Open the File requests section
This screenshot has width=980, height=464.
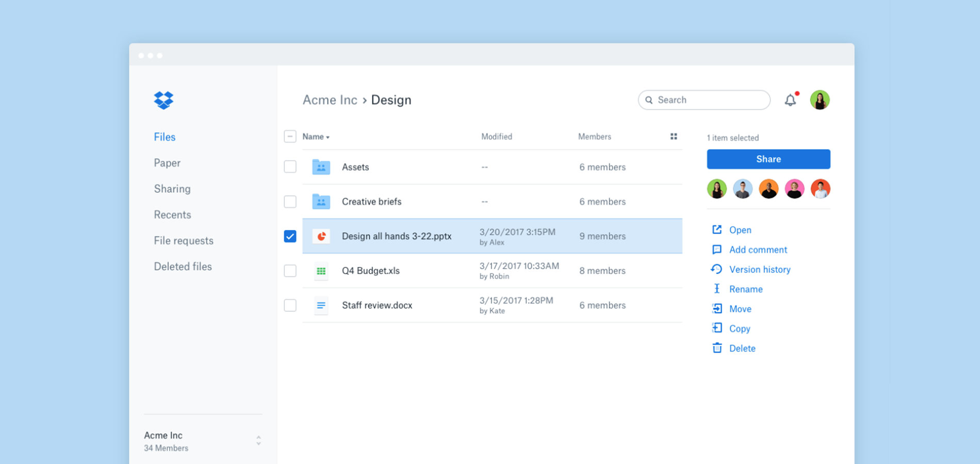[183, 241]
